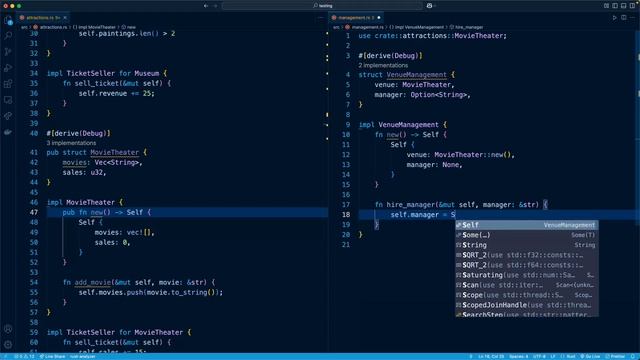Open the '3 implementations' code lens

[71, 143]
